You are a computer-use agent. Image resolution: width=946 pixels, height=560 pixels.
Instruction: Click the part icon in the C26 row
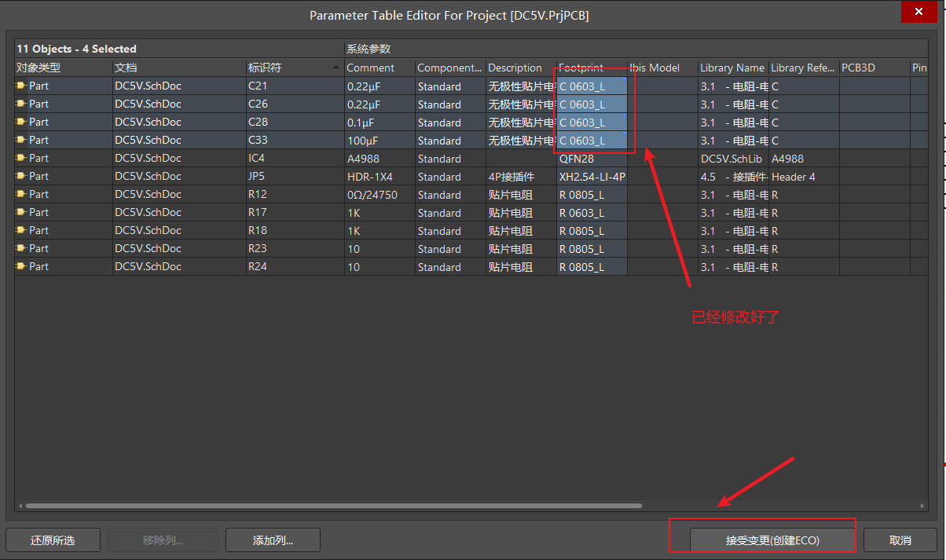point(21,104)
